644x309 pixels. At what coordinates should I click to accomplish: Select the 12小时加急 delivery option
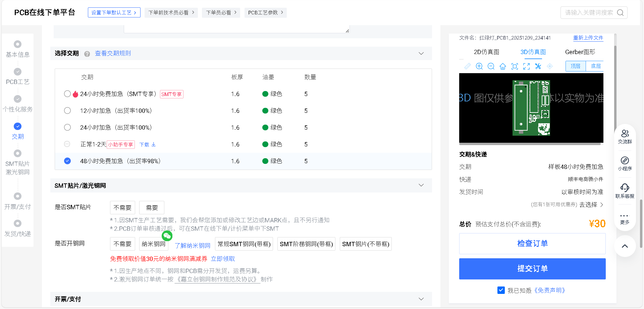[67, 111]
